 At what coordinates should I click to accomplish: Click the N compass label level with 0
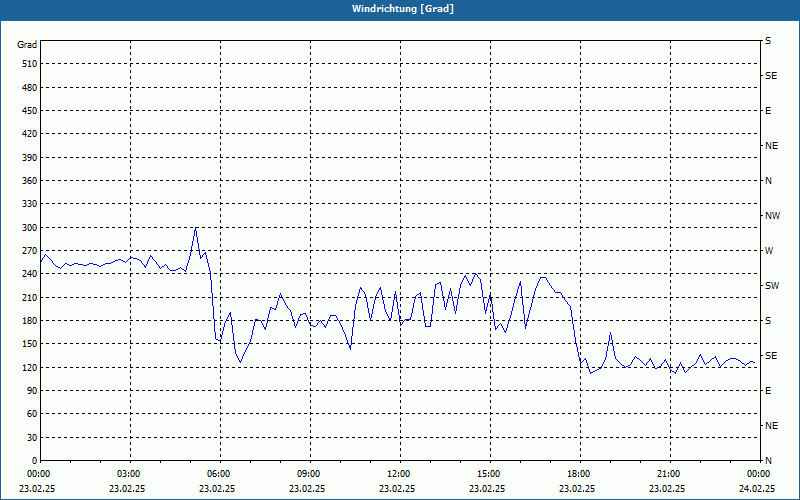[768, 461]
